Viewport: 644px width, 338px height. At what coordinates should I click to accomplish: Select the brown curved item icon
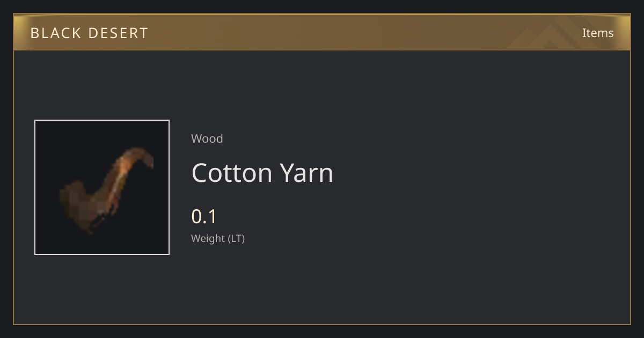tap(106, 190)
